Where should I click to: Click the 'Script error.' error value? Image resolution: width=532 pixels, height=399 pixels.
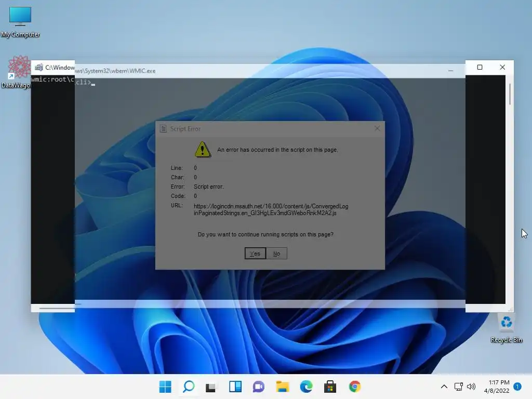tap(209, 187)
